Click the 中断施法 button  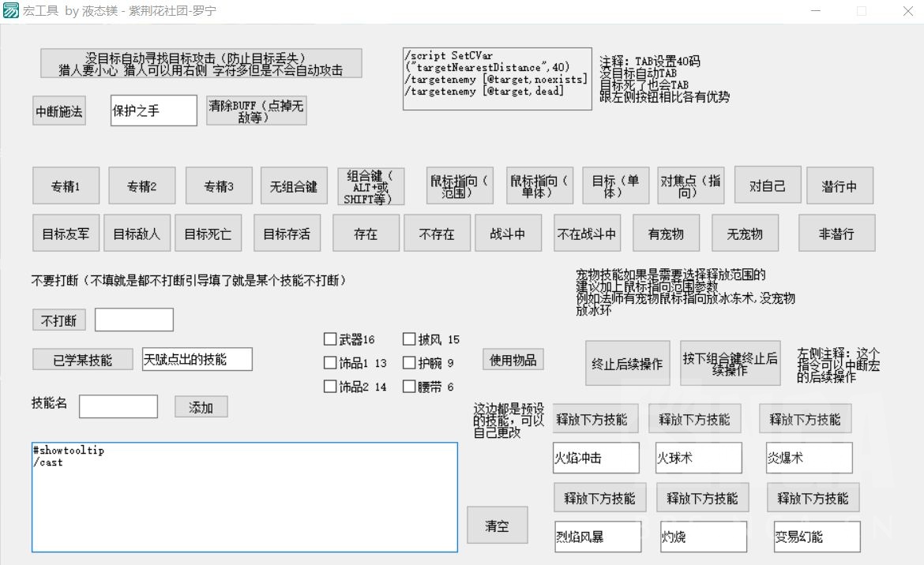(58, 110)
